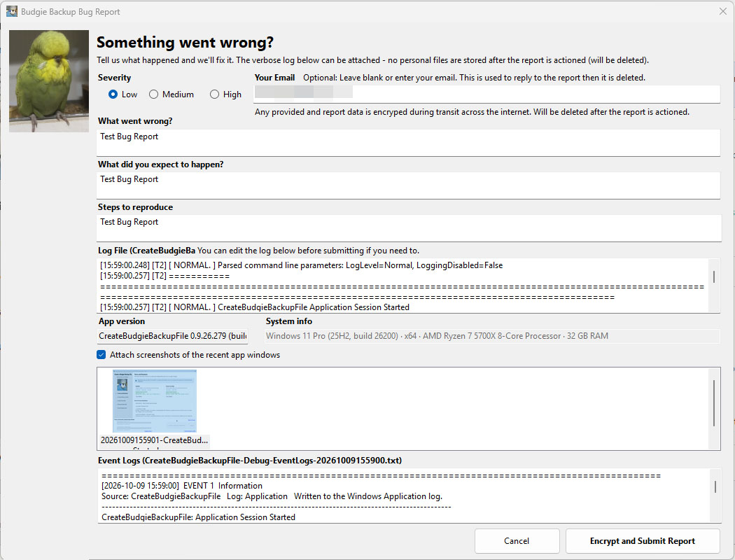Click the App version field
Screen dimensions: 735x560
pyautogui.click(x=172, y=336)
